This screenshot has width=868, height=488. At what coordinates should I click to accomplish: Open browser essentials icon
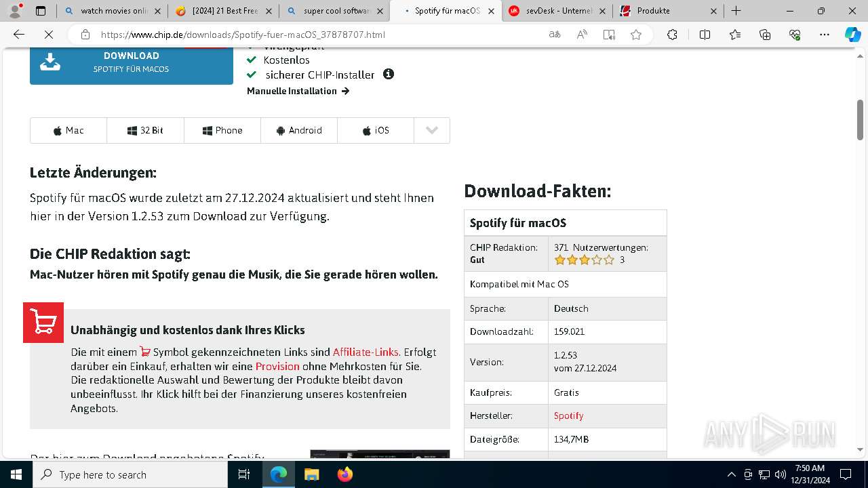tap(795, 35)
